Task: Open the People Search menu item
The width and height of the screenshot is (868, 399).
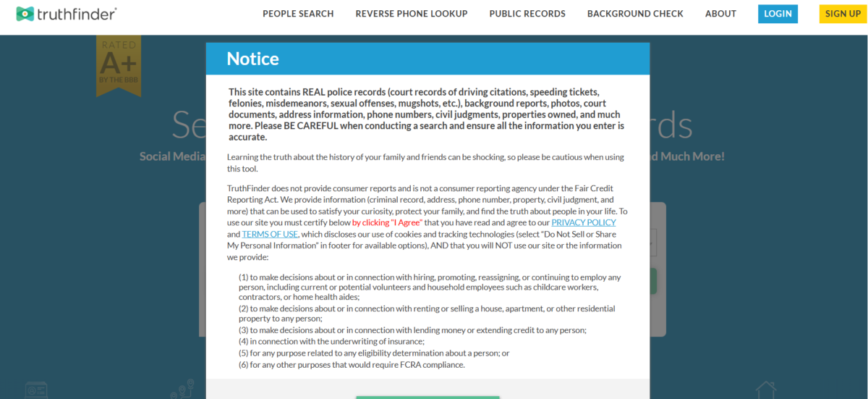Action: coord(298,14)
